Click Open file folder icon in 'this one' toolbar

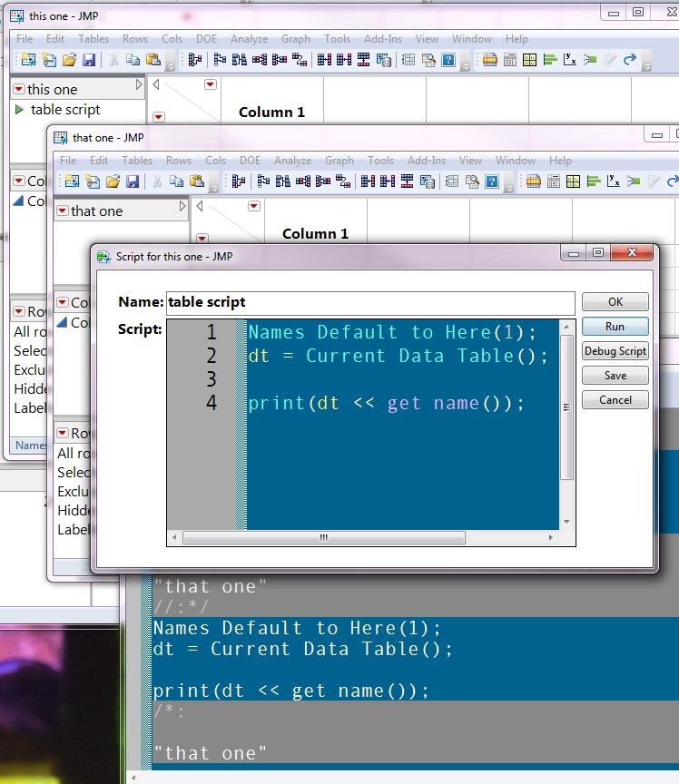coord(70,60)
